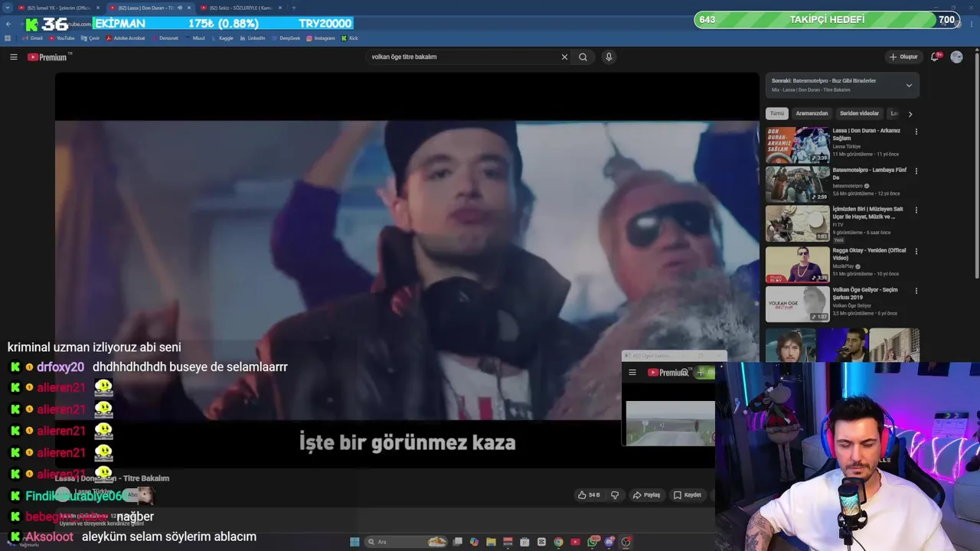Open Copilot from the taskbar
This screenshot has height=551, width=980.
[474, 542]
